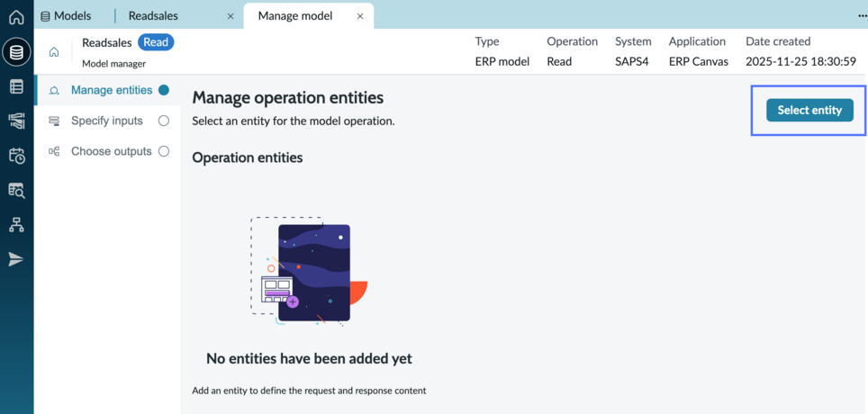Close the Manage model tab

(x=360, y=16)
